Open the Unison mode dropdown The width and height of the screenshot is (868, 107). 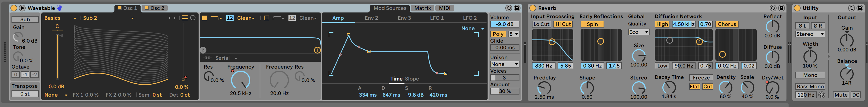[x=505, y=64]
